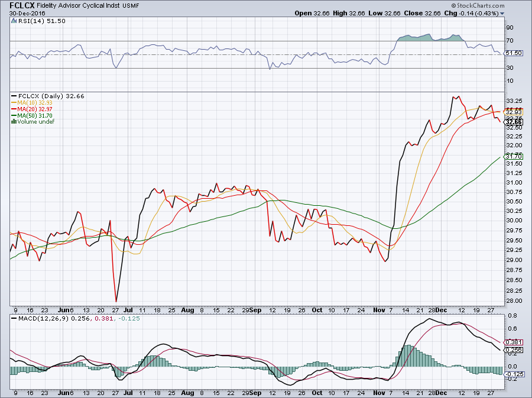
Task: Click the 30-Dec-2016 date label
Action: point(27,14)
